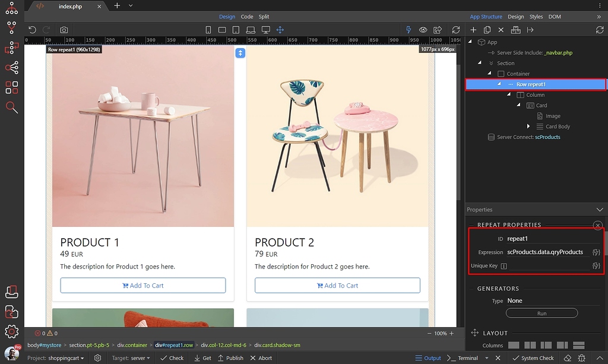
Task: Switch to Code view
Action: [x=246, y=17]
